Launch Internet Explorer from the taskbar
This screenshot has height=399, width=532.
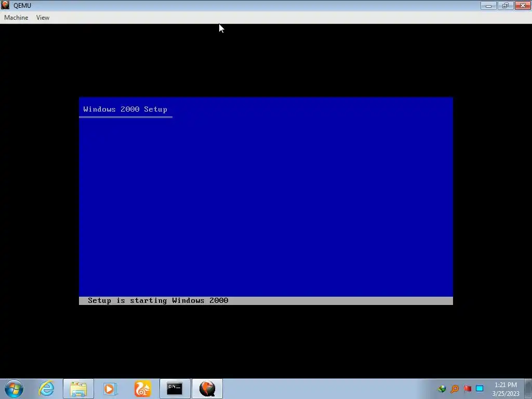(46, 389)
